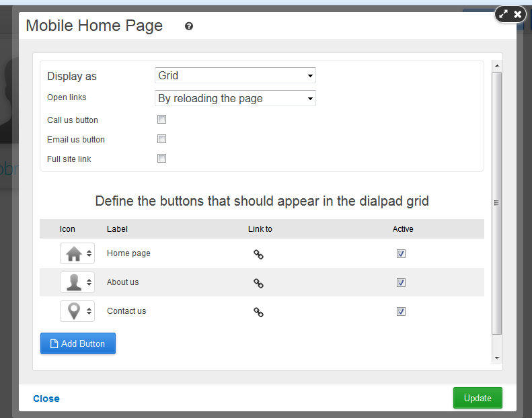The width and height of the screenshot is (532, 418).
Task: Uncheck Active for About us
Action: click(x=401, y=282)
